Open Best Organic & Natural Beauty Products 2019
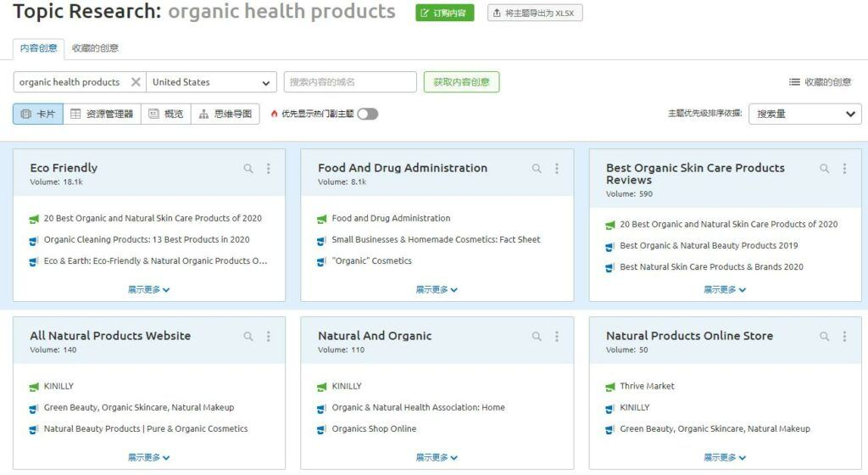The height and width of the screenshot is (475, 868). coord(709,246)
